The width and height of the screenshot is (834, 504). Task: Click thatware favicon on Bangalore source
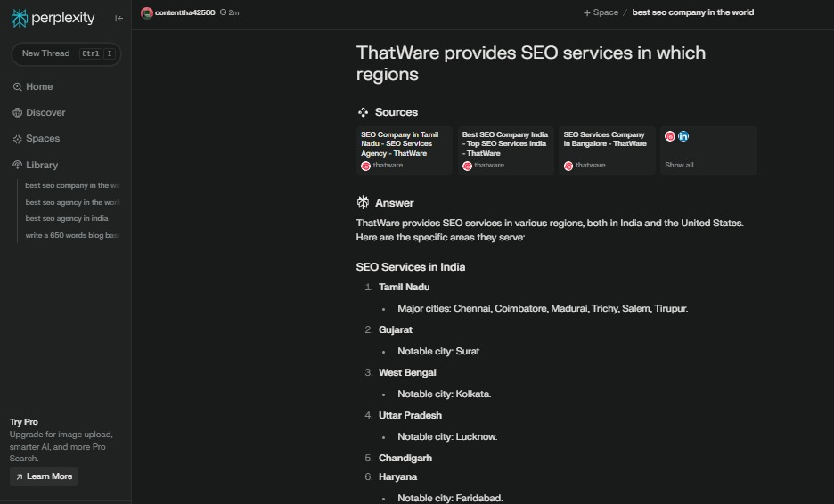(568, 166)
